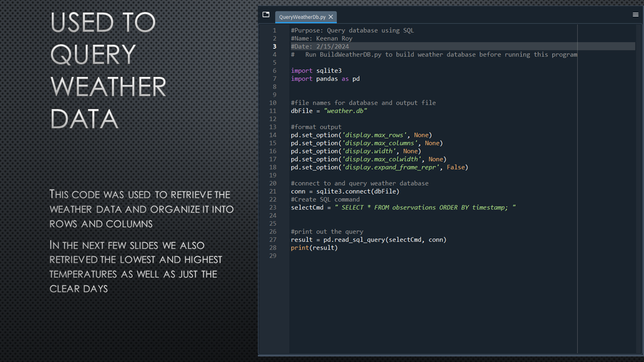Viewport: 644px width, 362px height.
Task: Click the 'import pandas as pd' line
Action: pos(325,79)
